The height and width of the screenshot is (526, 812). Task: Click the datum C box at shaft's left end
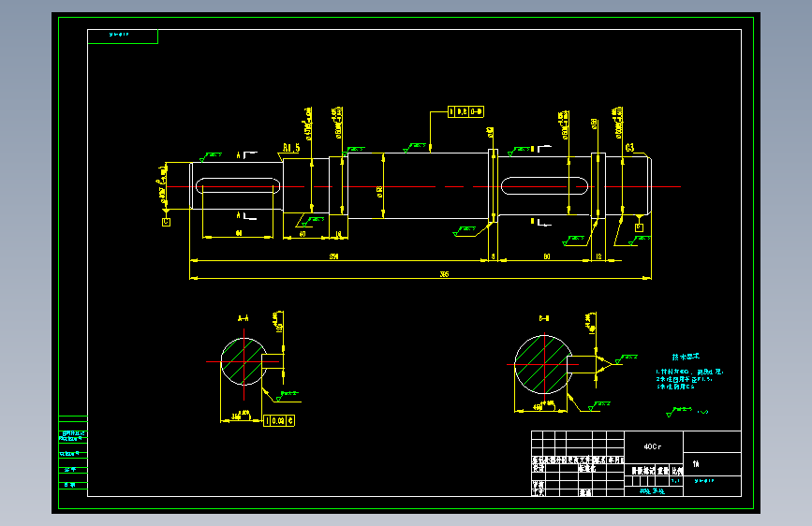point(166,222)
